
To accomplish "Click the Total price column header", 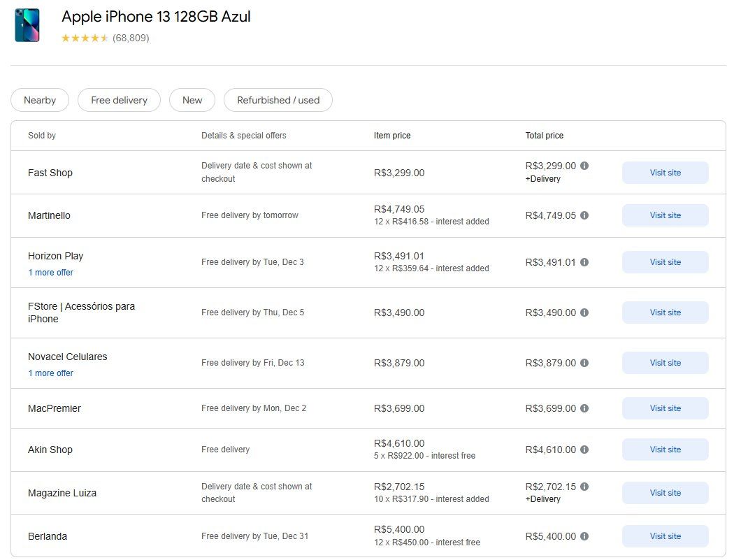I will coord(545,136).
